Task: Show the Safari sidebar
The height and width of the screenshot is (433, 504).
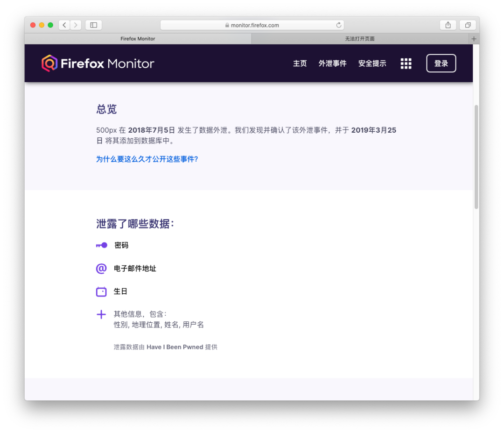Action: tap(93, 25)
